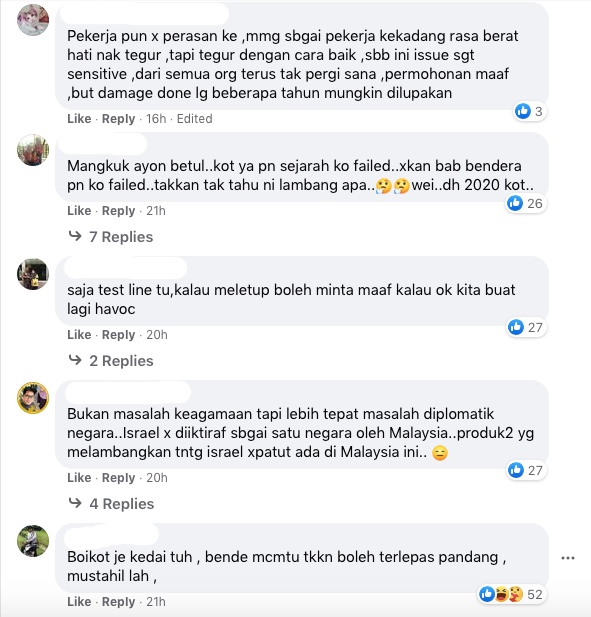Open the 26 likes badge on the Mangkuk ayon comment

[x=526, y=203]
